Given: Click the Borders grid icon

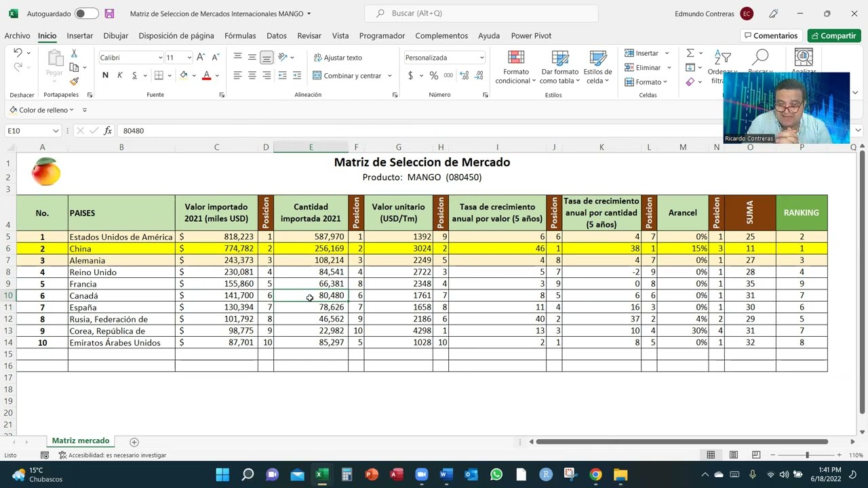Looking at the screenshot, I should pos(159,75).
